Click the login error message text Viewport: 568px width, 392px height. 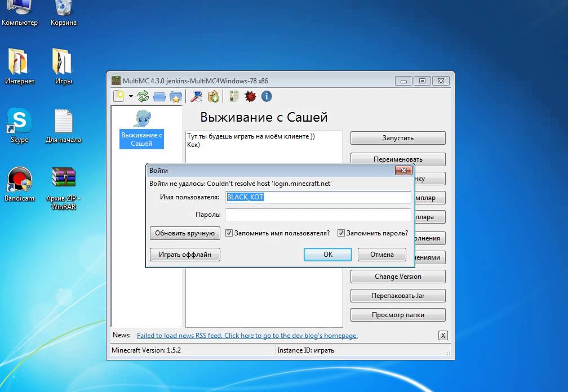(x=241, y=184)
